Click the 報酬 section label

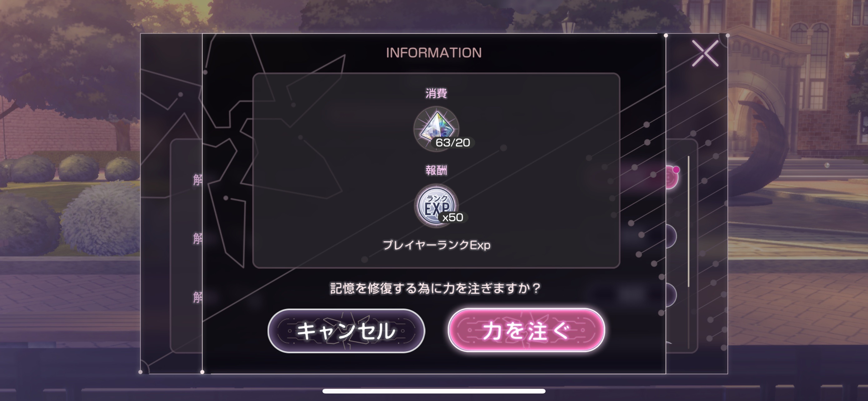click(x=436, y=171)
